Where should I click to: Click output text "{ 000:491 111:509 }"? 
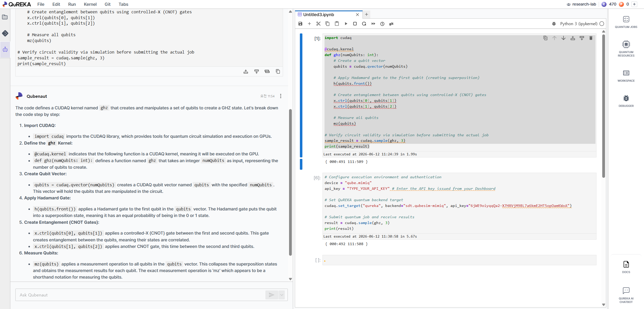click(x=346, y=162)
